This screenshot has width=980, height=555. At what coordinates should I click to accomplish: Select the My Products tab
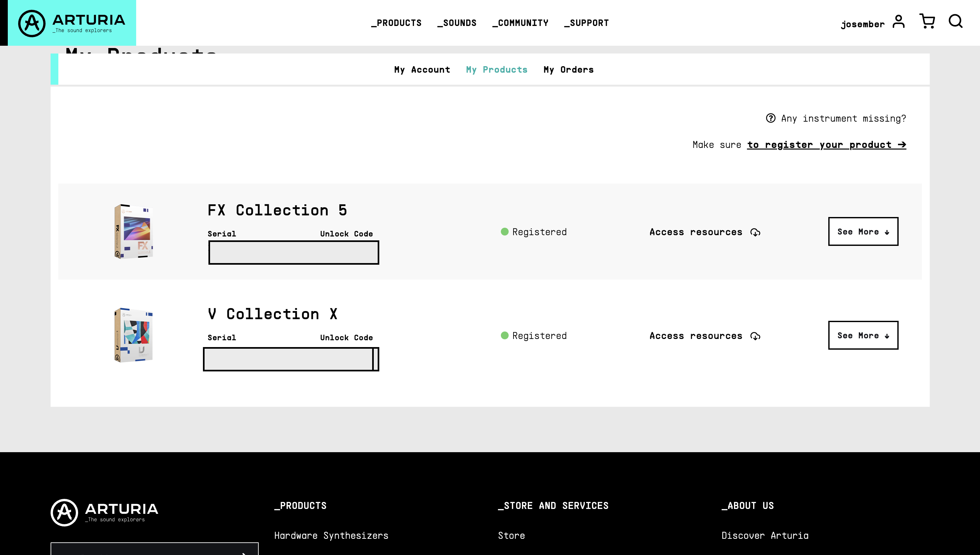point(497,69)
